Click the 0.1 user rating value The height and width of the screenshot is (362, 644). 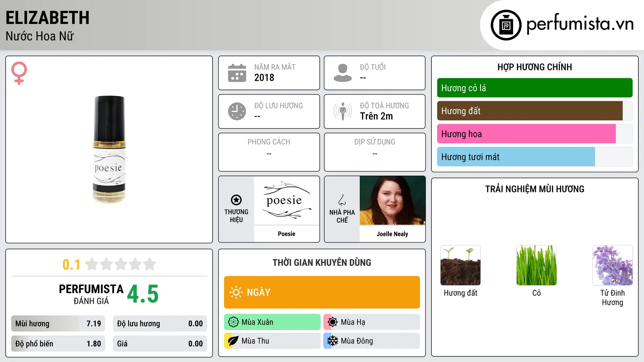pos(71,265)
